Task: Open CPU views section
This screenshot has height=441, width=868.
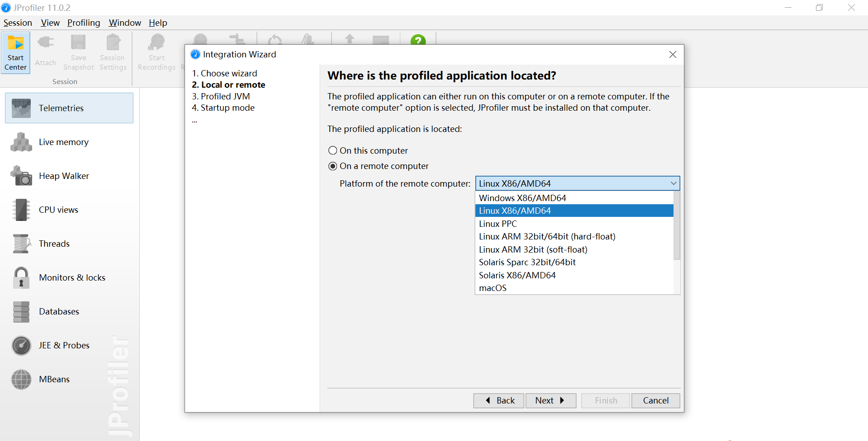Action: pos(69,210)
